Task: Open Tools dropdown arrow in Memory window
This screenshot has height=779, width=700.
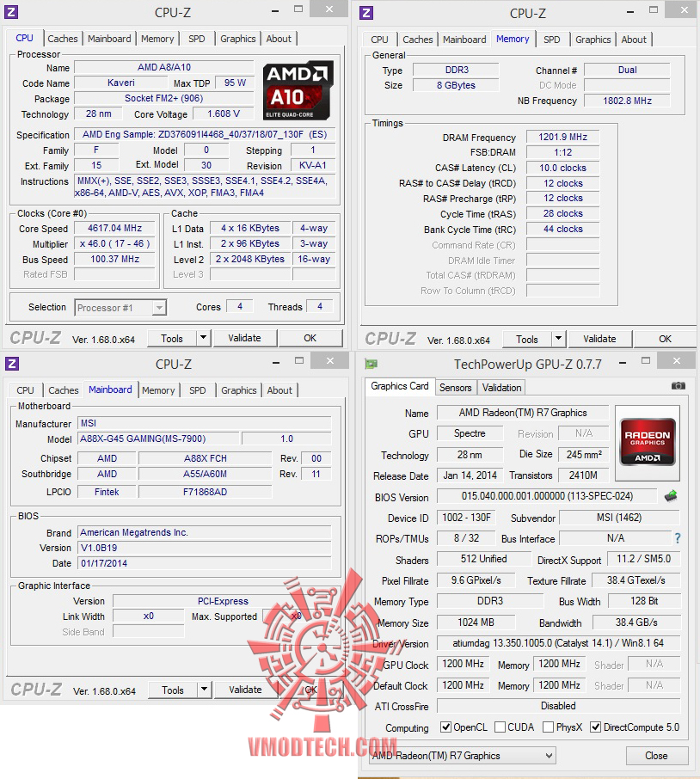Action: point(558,338)
